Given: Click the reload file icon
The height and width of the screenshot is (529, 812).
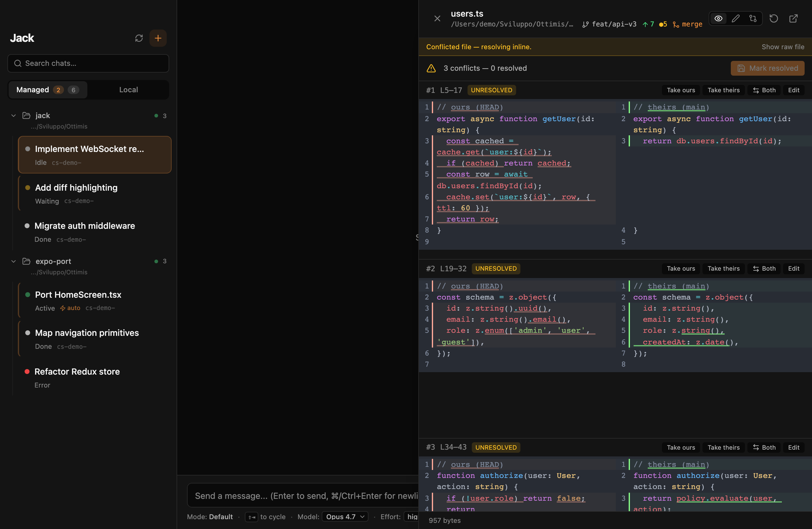Looking at the screenshot, I should pyautogui.click(x=774, y=18).
